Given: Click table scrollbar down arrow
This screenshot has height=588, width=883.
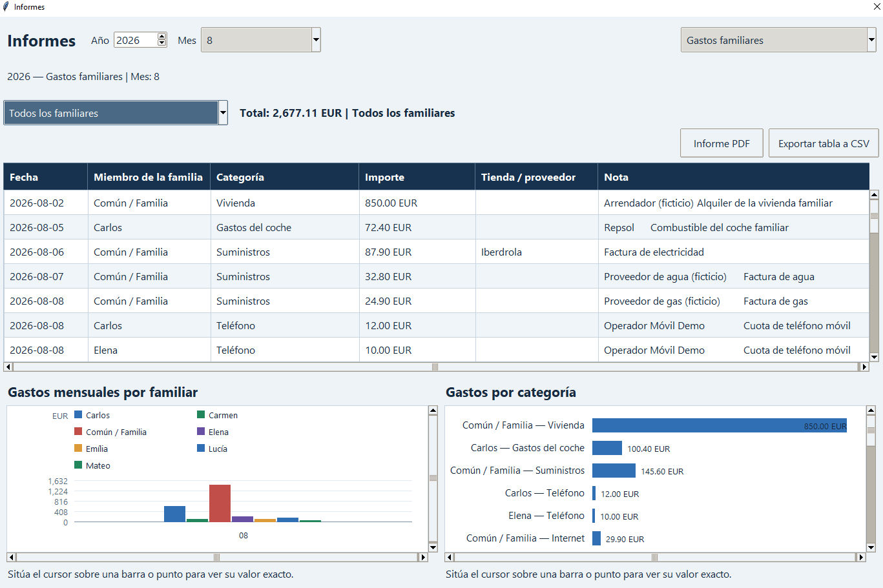Looking at the screenshot, I should coord(874,357).
